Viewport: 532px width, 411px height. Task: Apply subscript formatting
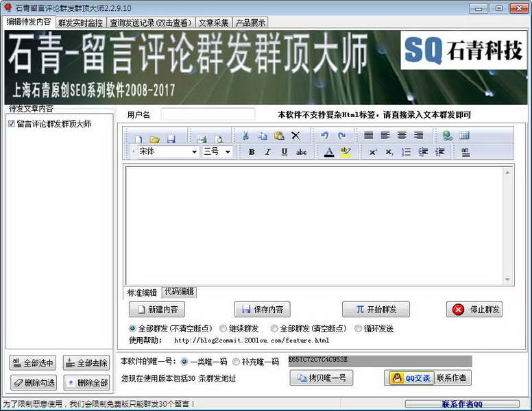pos(389,152)
